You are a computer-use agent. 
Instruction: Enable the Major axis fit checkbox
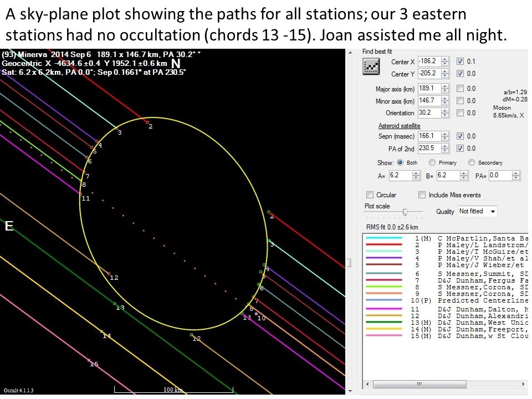tap(460, 89)
